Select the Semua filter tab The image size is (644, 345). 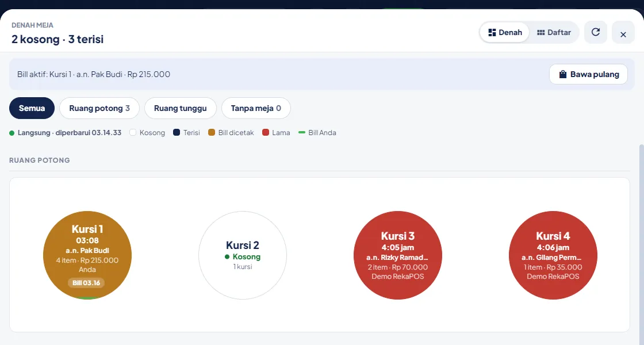click(x=32, y=108)
